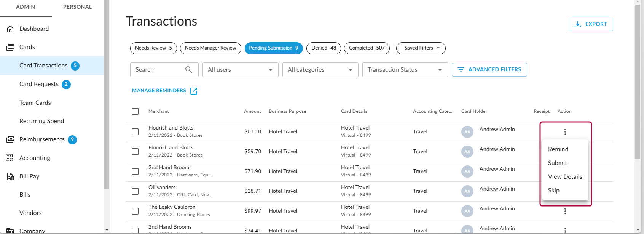Select the Ollivanders transaction checkbox
This screenshot has width=644, height=234.
point(135,191)
